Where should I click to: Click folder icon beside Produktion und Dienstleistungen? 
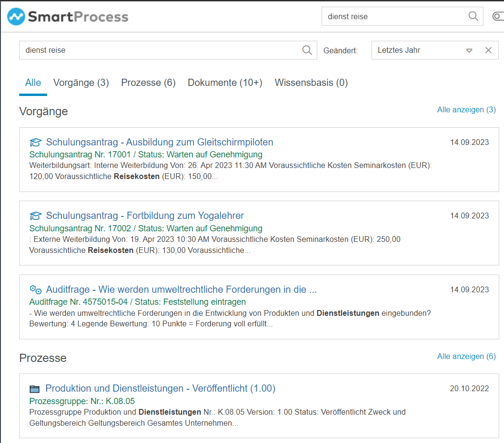(x=35, y=389)
